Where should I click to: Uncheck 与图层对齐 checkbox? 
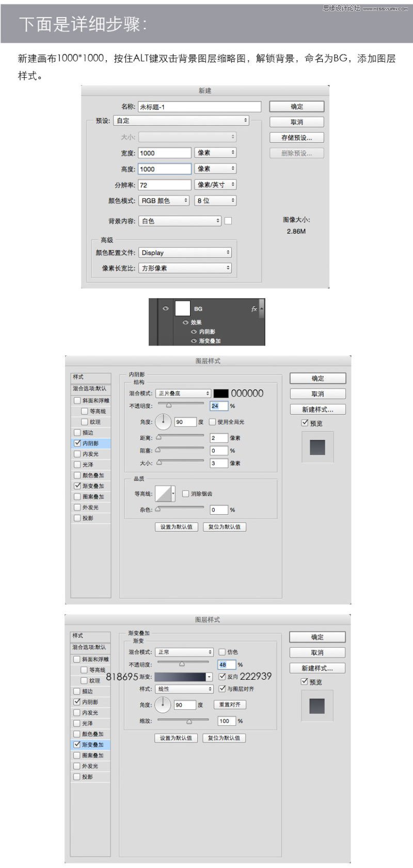(222, 689)
